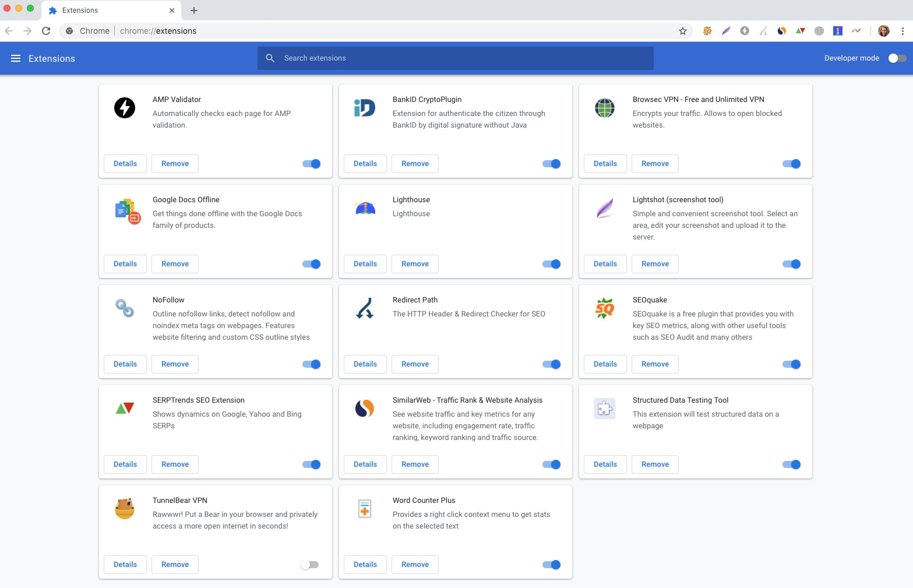This screenshot has width=913, height=588.
Task: Show Details for Lighthouse
Action: tap(365, 264)
